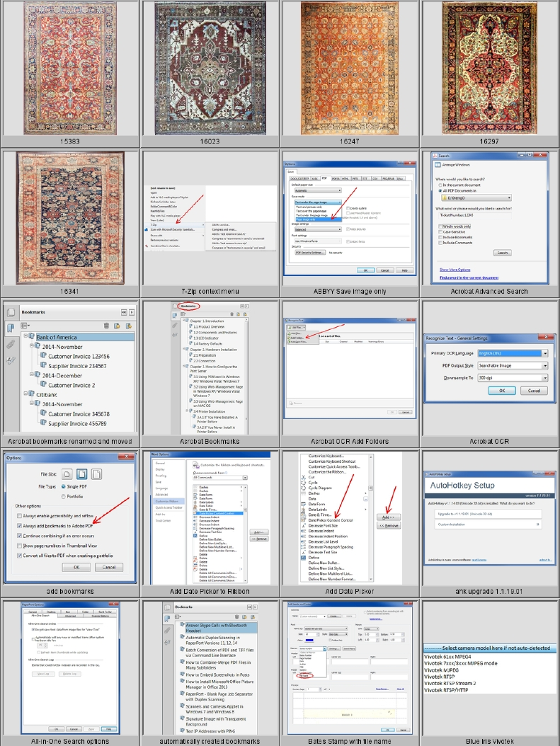This screenshot has height=746, width=560.
Task: Open the ABBYY Save image only thumbnail
Action: [x=349, y=218]
